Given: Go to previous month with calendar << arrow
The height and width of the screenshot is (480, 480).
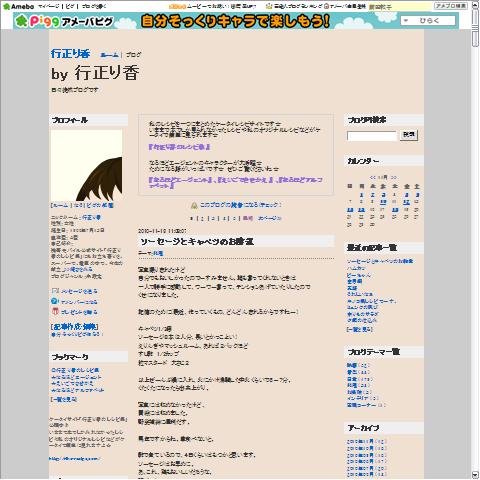Looking at the screenshot, I should [x=373, y=177].
